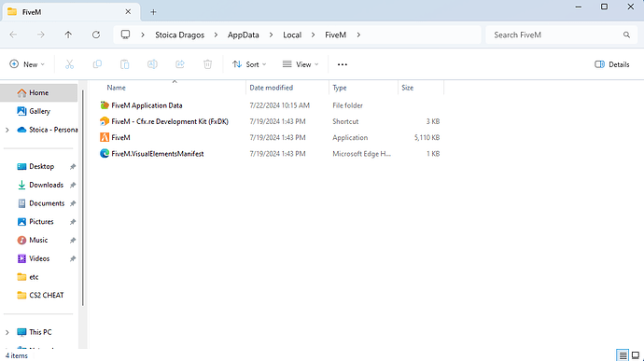Select the FxDK shortcut icon
Image resolution: width=644 pixels, height=361 pixels.
coord(105,121)
